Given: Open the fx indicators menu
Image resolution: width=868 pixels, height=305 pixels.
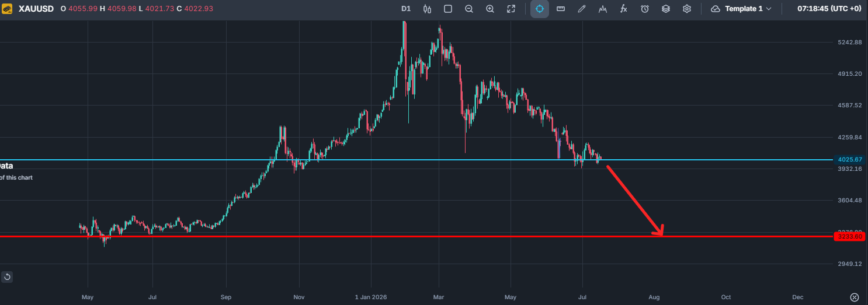Looking at the screenshot, I should pos(624,9).
